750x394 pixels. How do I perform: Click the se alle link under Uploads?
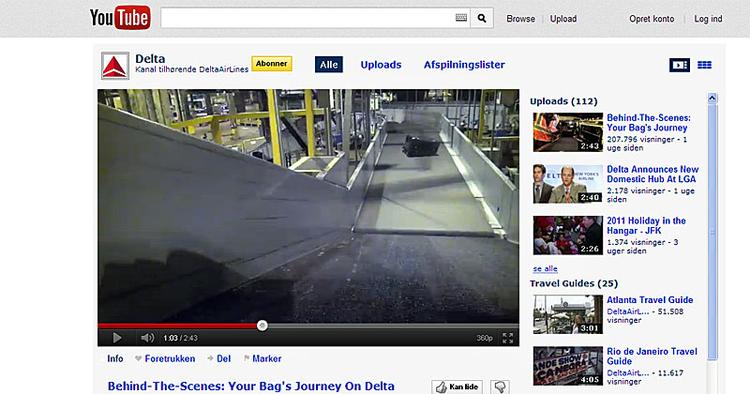(x=545, y=269)
